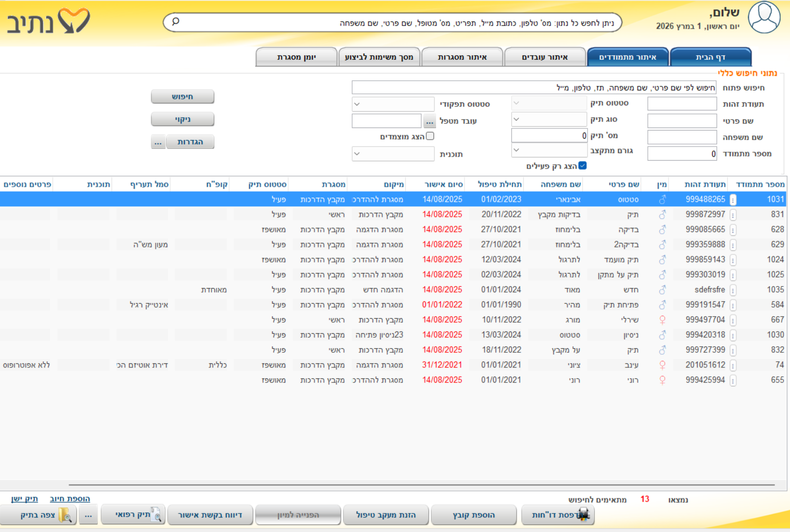Uncheck the הצג רק פעילים checkbox
790x532 pixels.
click(582, 166)
